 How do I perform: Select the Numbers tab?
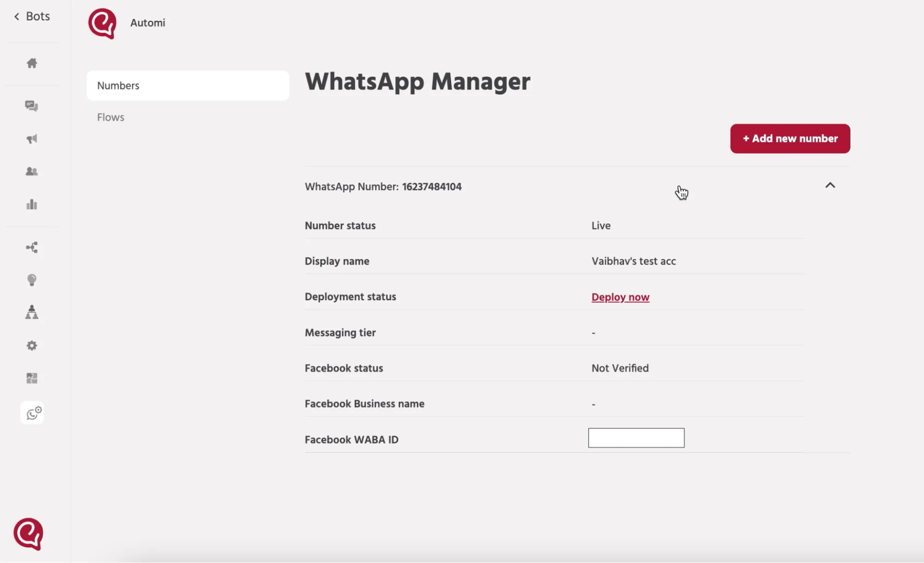pos(188,86)
